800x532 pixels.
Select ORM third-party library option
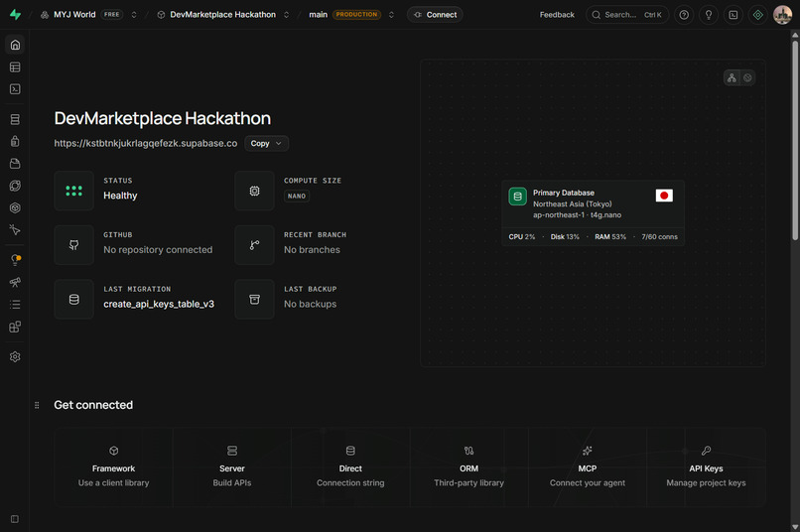click(468, 467)
